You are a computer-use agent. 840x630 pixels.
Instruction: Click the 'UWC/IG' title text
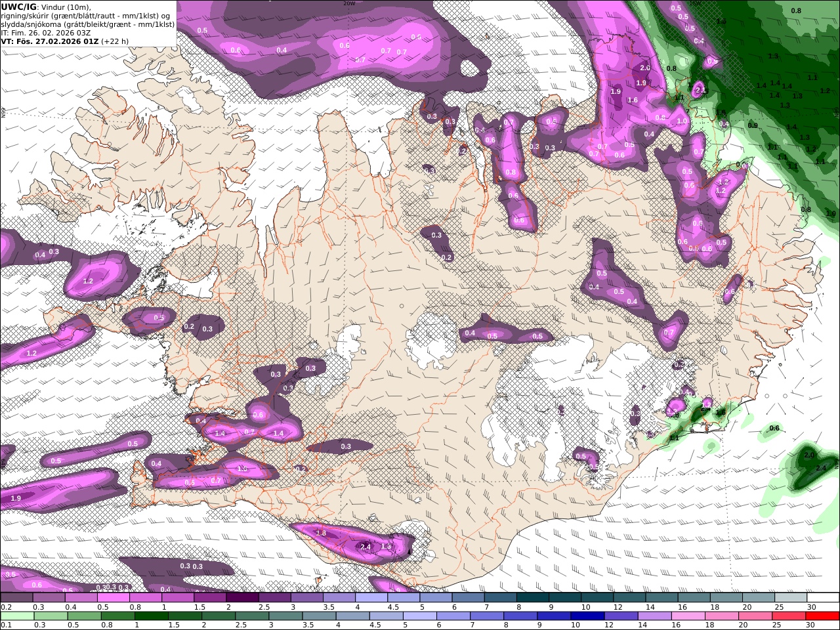[19, 7]
